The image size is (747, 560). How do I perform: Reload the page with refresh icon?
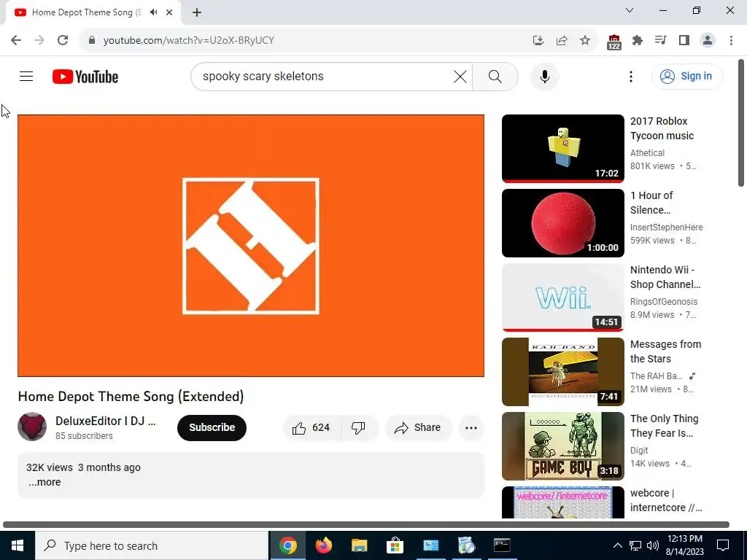pos(63,40)
